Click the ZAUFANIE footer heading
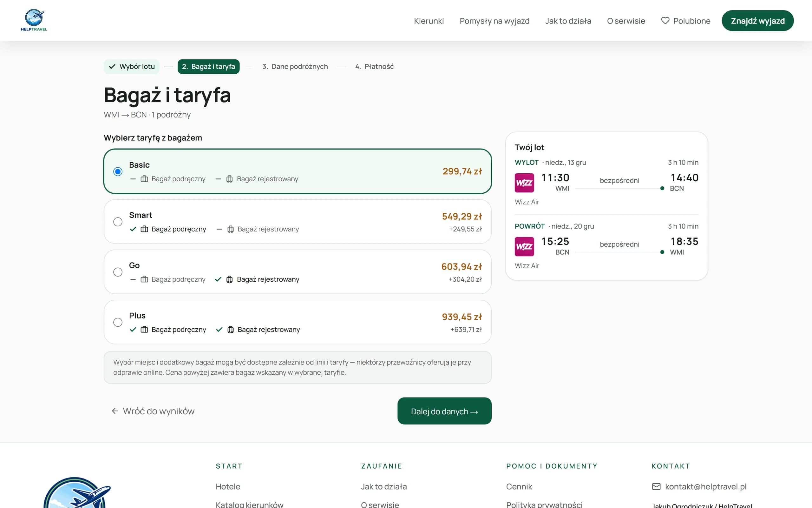 pos(382,466)
